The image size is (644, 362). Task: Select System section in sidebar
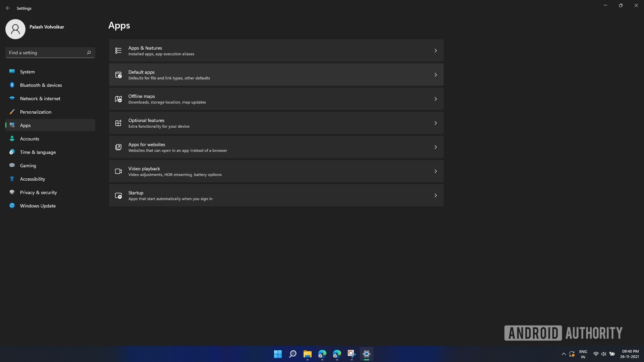coord(28,71)
